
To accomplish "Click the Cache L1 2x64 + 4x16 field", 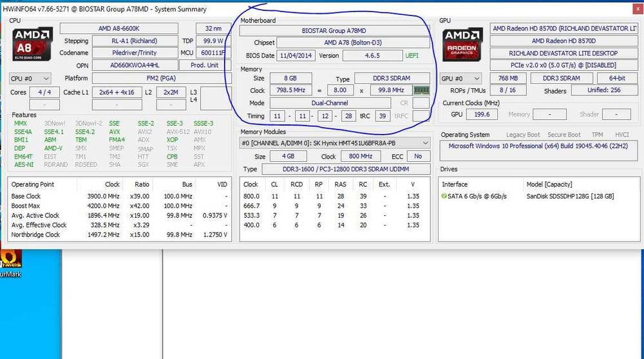I will (x=117, y=93).
